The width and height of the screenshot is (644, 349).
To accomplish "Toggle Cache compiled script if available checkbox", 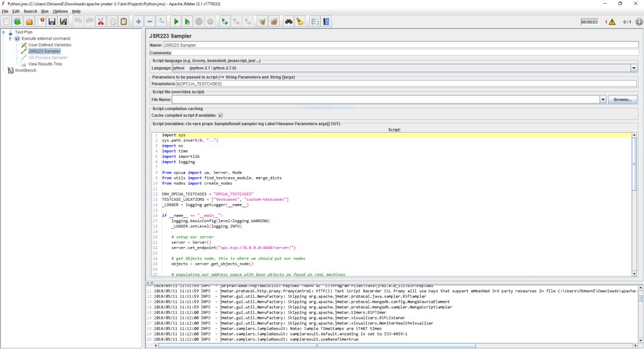I will pos(221,115).
